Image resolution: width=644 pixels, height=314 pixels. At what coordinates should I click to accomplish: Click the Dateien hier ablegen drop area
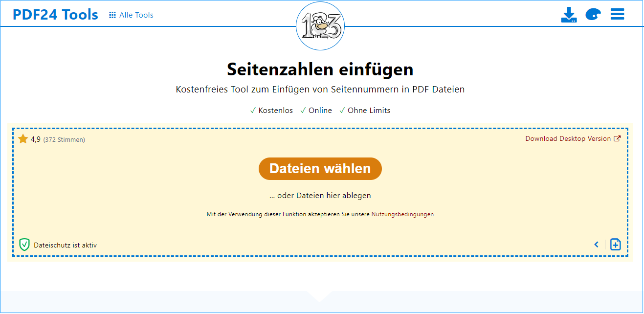point(320,195)
